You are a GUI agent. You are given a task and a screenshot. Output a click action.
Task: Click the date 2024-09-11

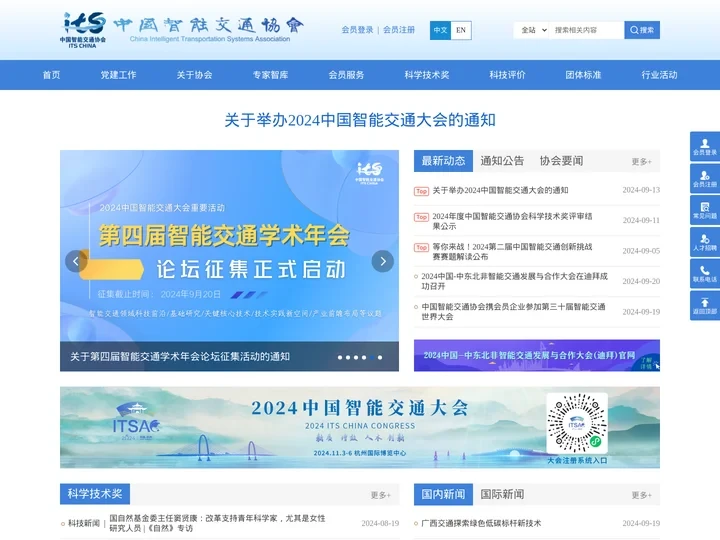click(x=641, y=220)
